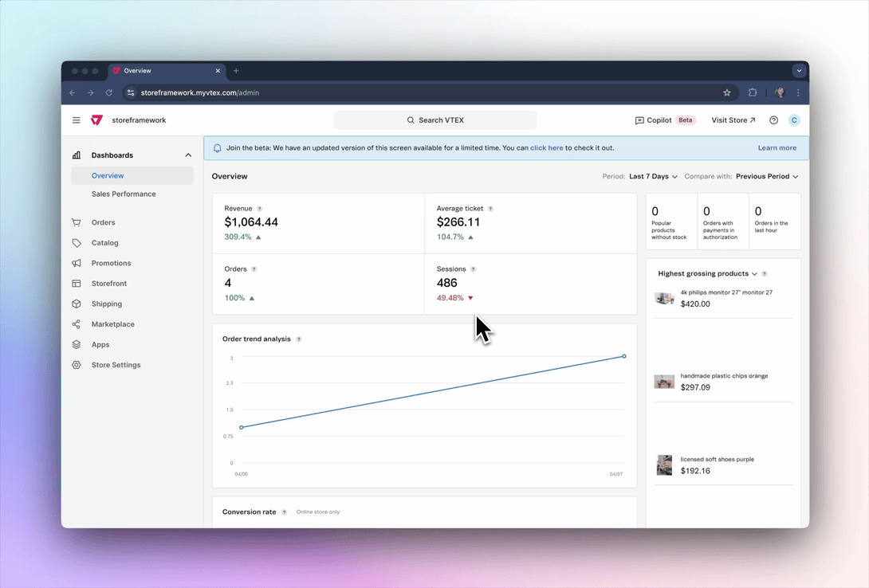Click the Search VTEX input field
Screen dimensions: 869x588
coord(435,120)
